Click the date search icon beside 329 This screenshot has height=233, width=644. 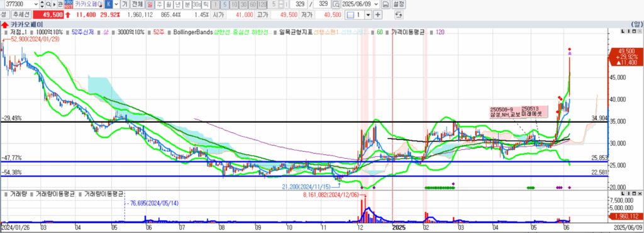click(x=336, y=4)
